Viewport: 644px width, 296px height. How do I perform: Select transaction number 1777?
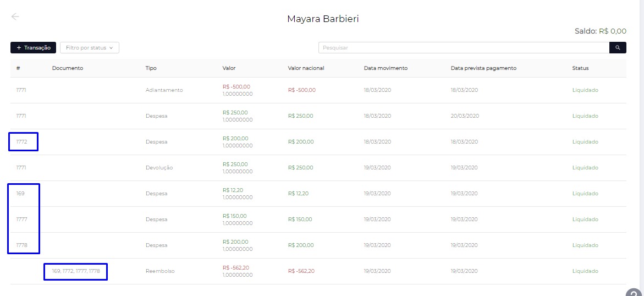pyautogui.click(x=21, y=220)
